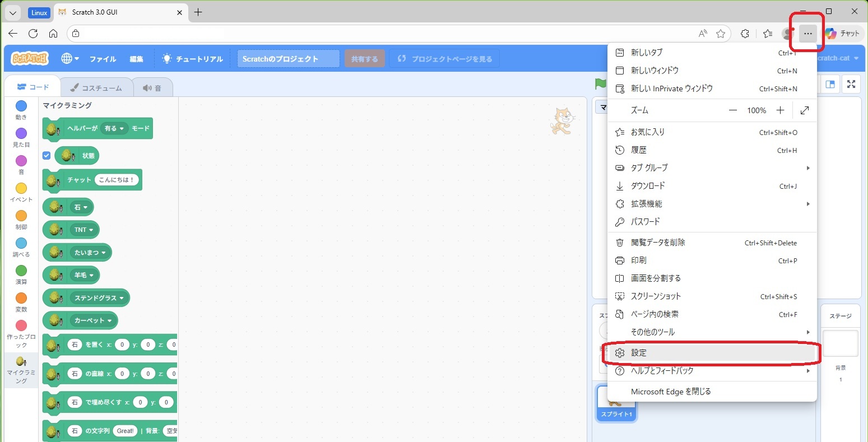Viewport: 868px width, 442px height.
Task: Click the green flag to run
Action: click(x=601, y=84)
